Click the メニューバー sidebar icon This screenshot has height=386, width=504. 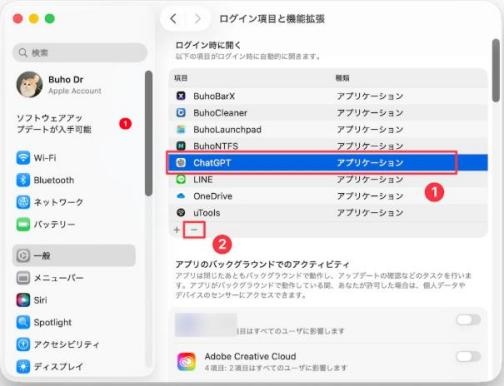click(x=23, y=278)
